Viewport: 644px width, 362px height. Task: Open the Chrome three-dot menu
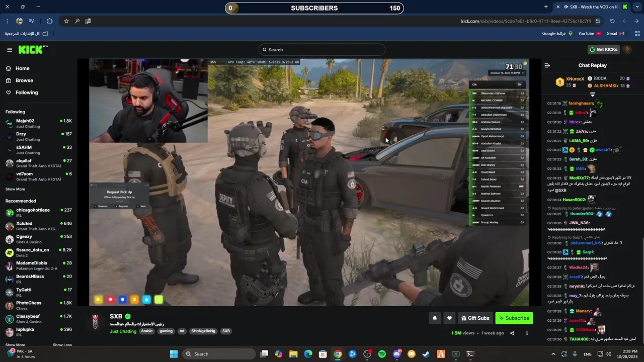(7, 21)
